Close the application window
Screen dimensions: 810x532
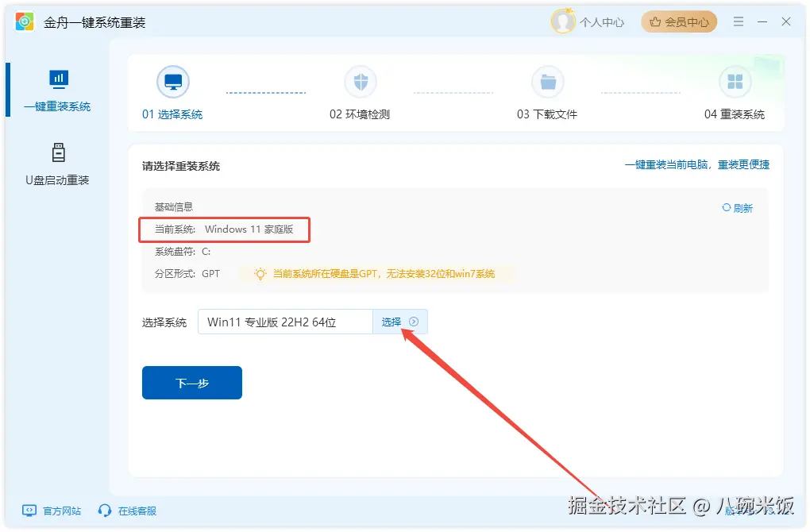786,21
